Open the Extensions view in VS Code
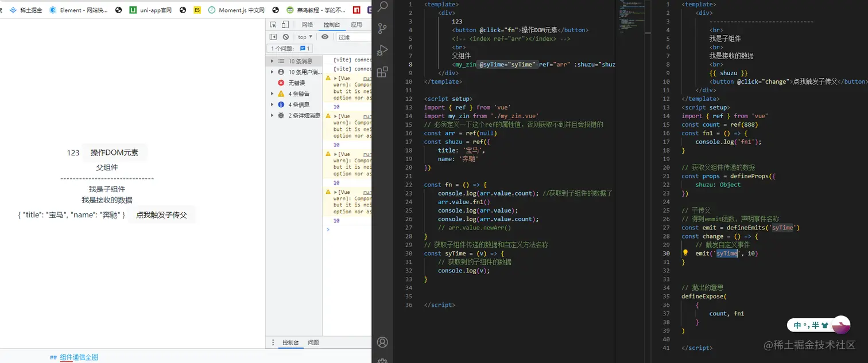This screenshot has height=363, width=868. [x=382, y=72]
